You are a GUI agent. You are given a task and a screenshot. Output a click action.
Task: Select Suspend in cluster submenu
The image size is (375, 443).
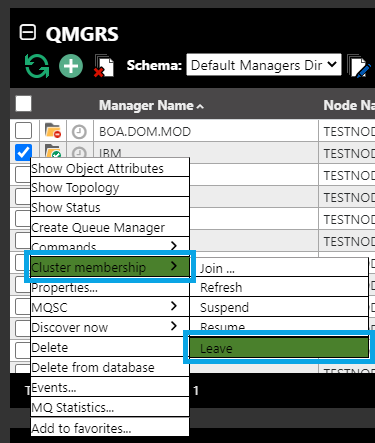(279, 307)
